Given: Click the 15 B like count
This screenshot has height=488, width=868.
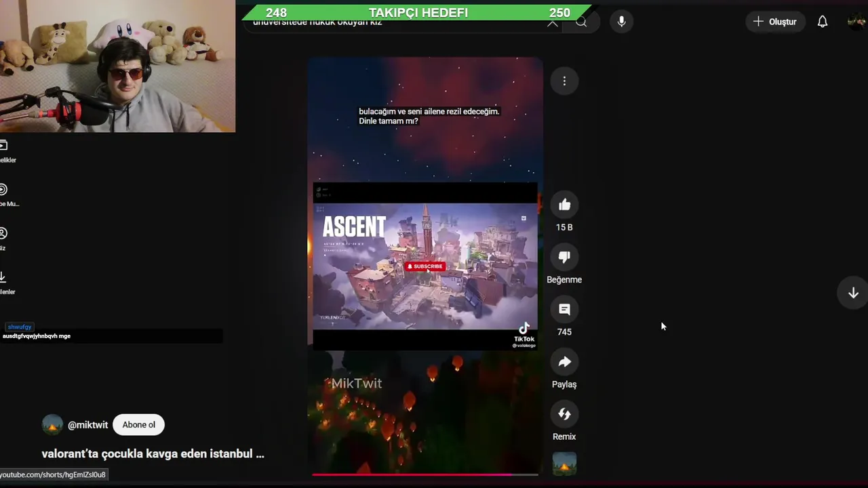Looking at the screenshot, I should [x=564, y=228].
